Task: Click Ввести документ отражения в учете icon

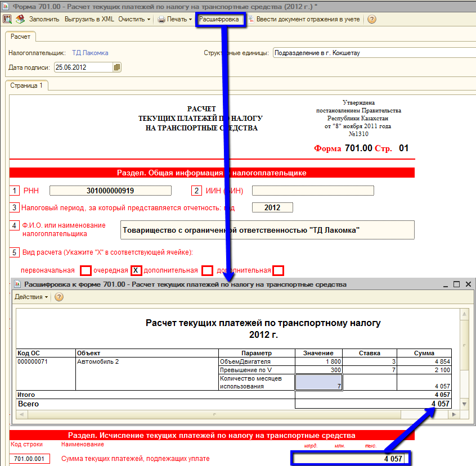Action: (251, 19)
